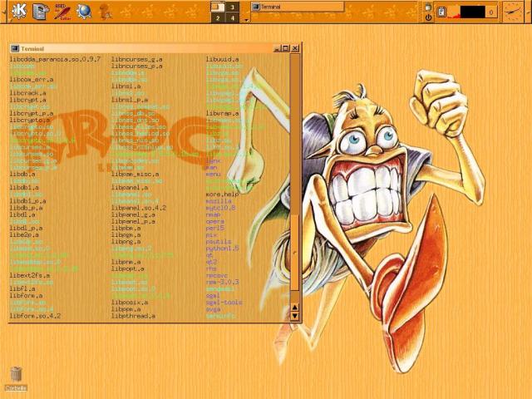Image resolution: width=532 pixels, height=399 pixels.
Task: Open Terminal window title bar menu icon
Action: point(15,48)
